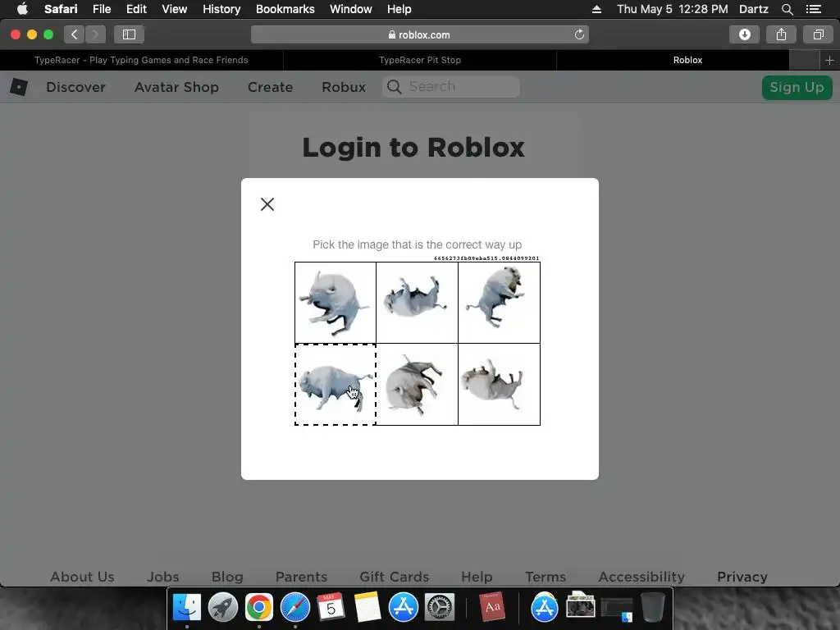
Task: Open the Parents footer link
Action: [x=301, y=577]
